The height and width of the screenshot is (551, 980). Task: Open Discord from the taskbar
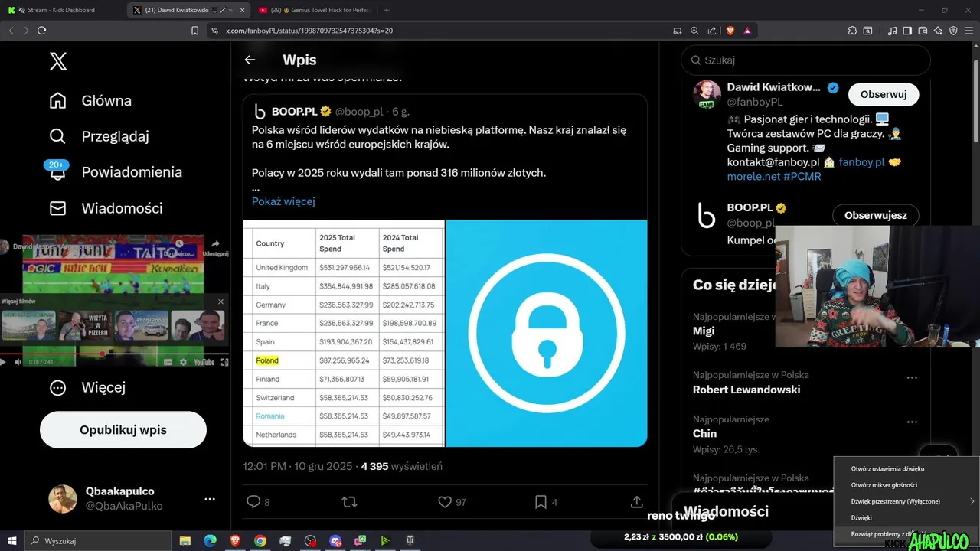335,540
